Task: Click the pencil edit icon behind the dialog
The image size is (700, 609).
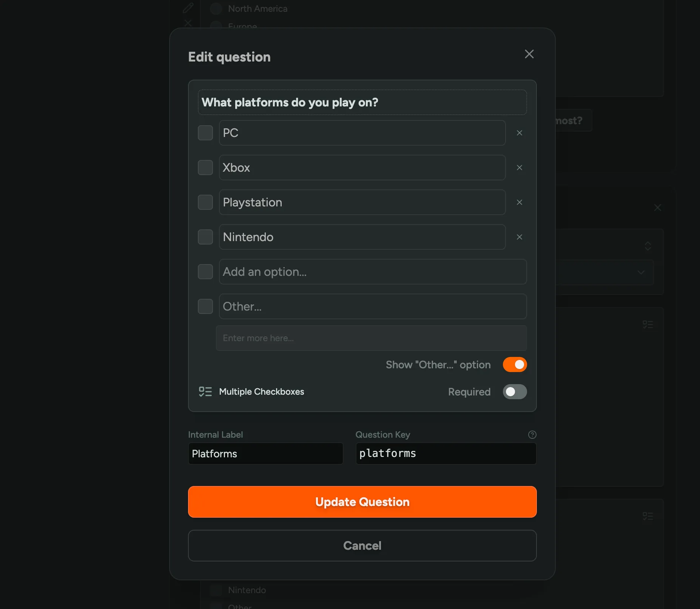Action: pyautogui.click(x=188, y=8)
